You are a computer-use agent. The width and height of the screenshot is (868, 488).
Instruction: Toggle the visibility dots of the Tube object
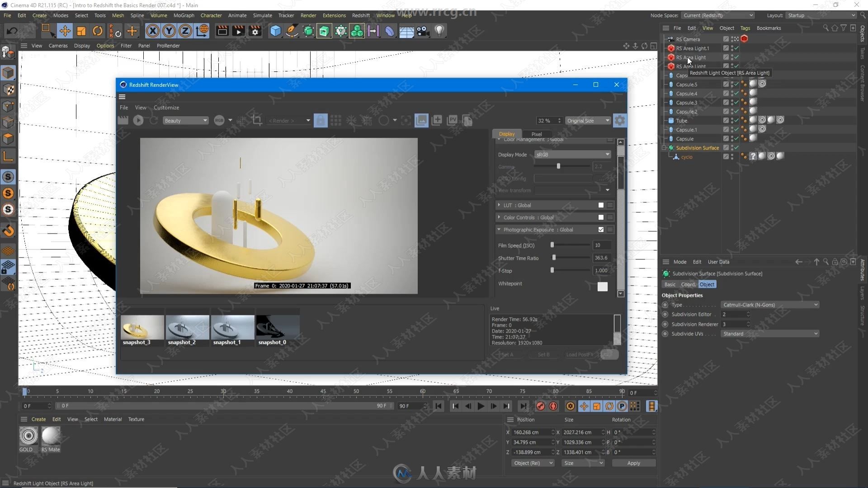click(732, 121)
